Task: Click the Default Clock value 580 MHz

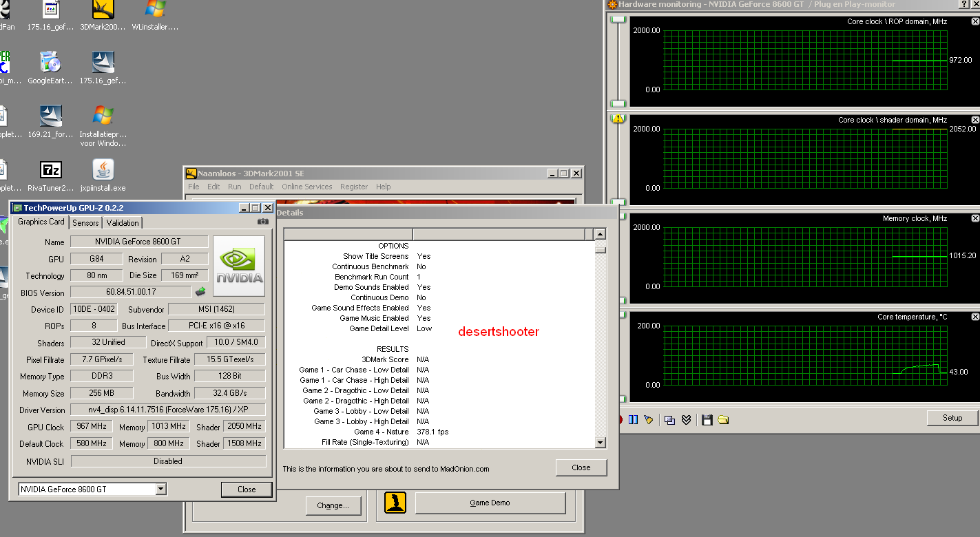Action: click(x=92, y=443)
